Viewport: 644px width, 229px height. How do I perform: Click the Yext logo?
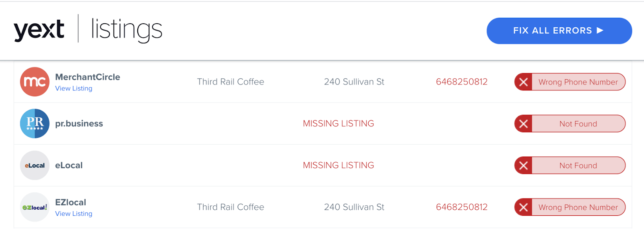[x=39, y=30]
